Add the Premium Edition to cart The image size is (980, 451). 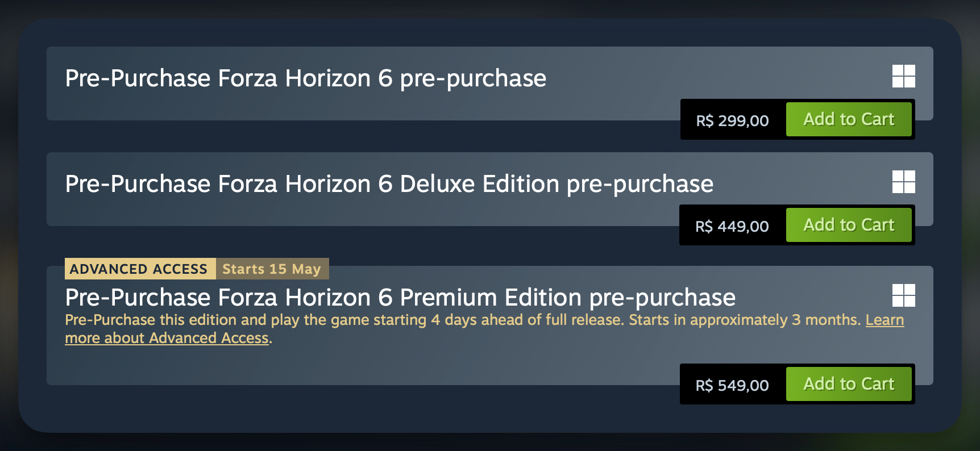(848, 384)
